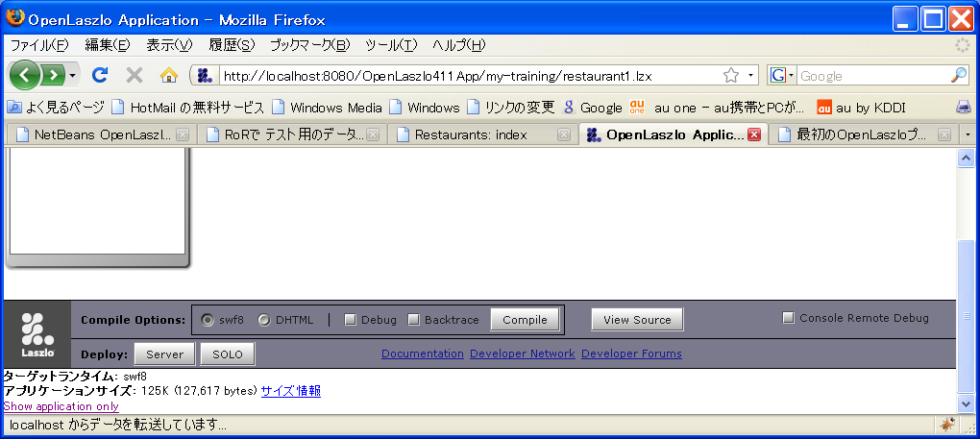This screenshot has height=439, width=980.
Task: Click the Laszlo site icon in address bar
Action: click(x=205, y=76)
